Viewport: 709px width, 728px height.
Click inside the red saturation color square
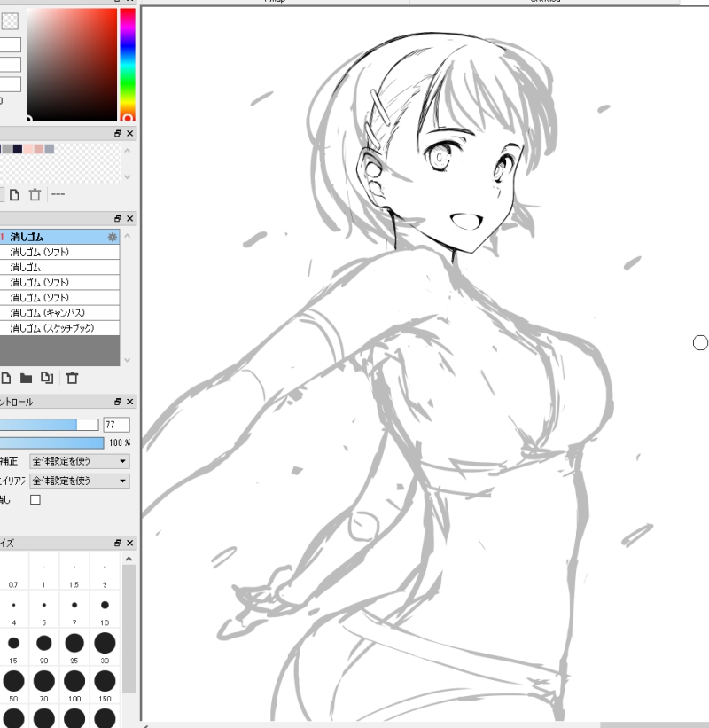(x=72, y=65)
